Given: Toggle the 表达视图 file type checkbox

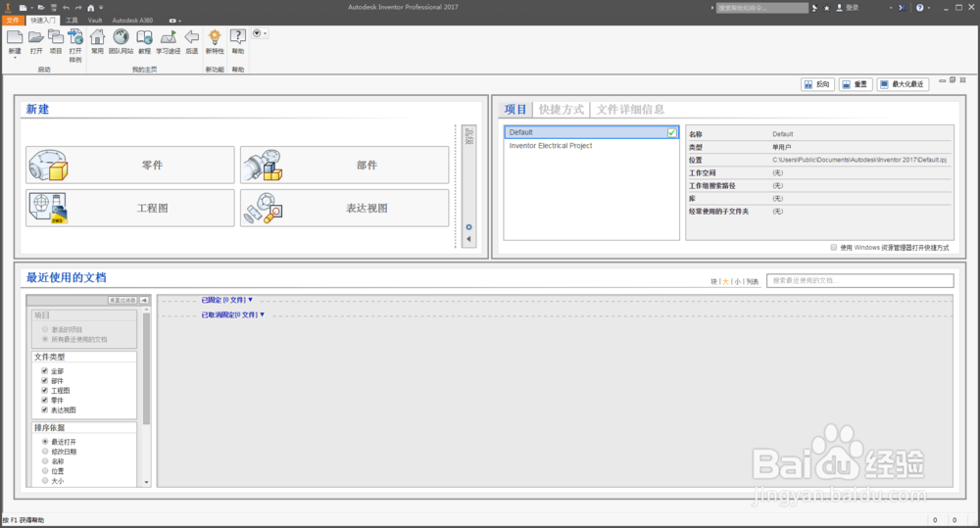Looking at the screenshot, I should click(44, 409).
